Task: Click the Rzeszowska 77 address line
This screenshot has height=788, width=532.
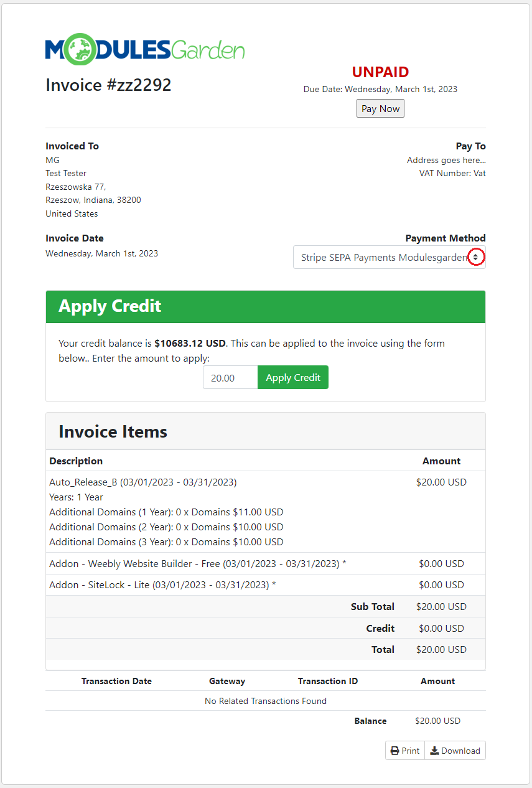Action: (76, 187)
